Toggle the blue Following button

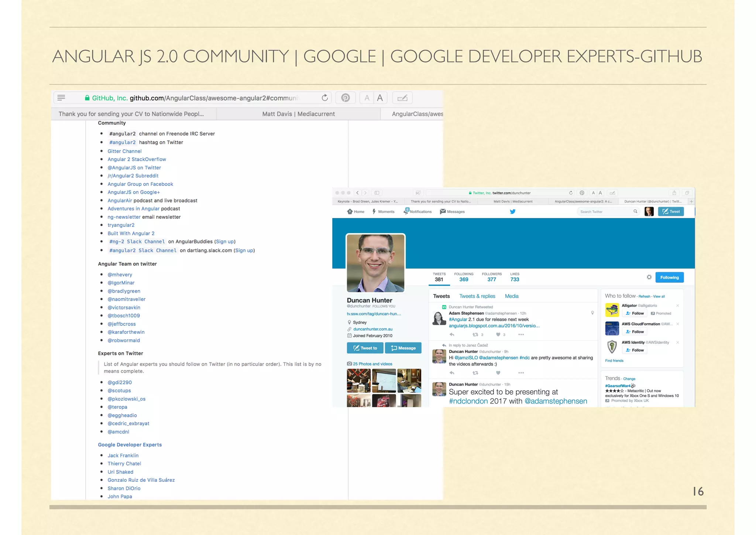pos(669,277)
